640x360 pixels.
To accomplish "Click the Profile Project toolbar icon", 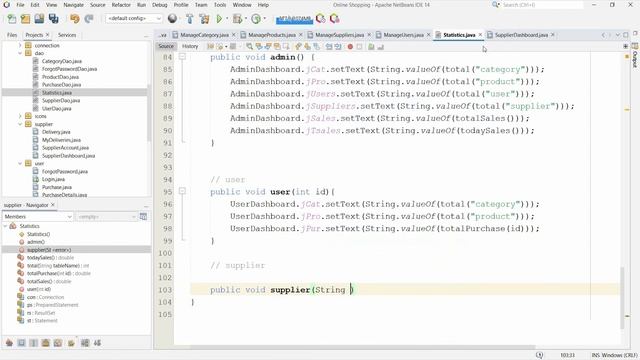I will 256,19.
